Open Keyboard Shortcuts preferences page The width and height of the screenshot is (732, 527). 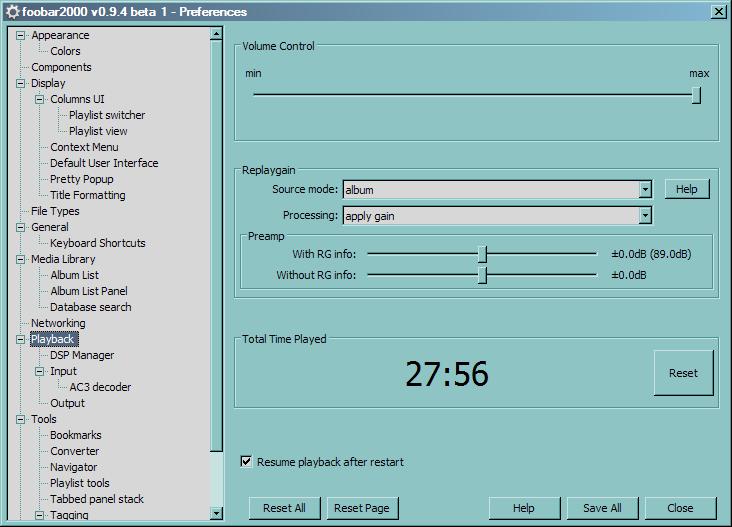pos(97,243)
